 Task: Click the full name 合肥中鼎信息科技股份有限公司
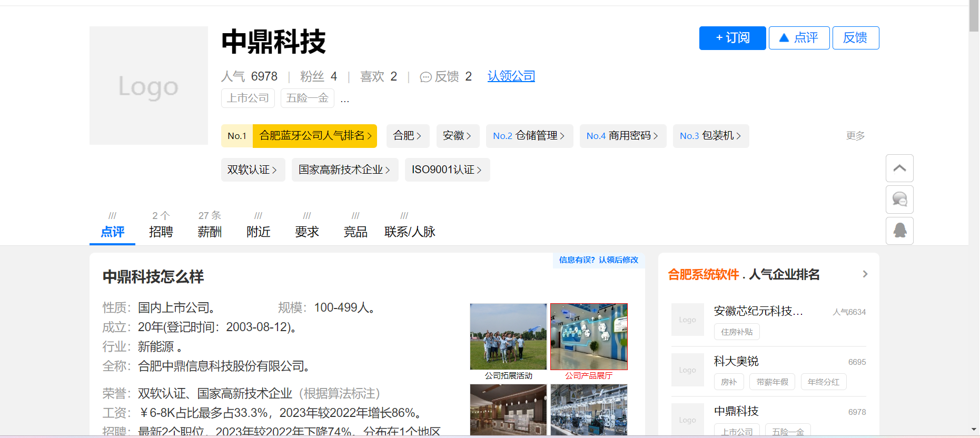click(x=223, y=366)
